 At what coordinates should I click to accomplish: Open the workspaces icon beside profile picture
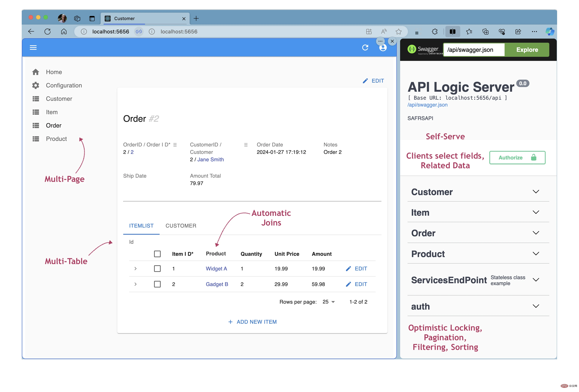pyautogui.click(x=77, y=18)
